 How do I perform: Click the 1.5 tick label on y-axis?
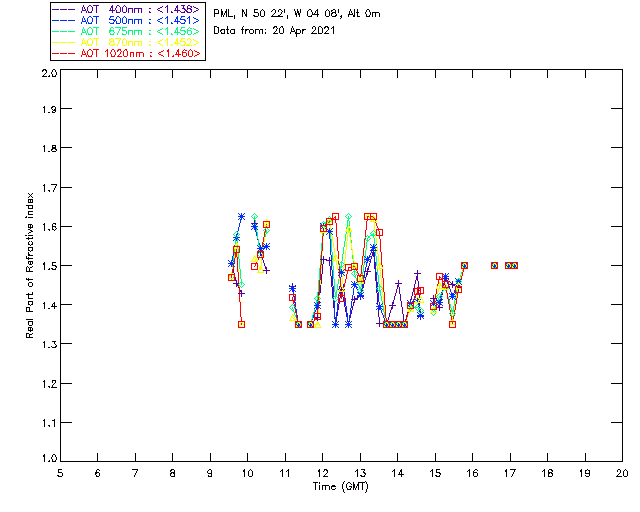pyautogui.click(x=47, y=266)
